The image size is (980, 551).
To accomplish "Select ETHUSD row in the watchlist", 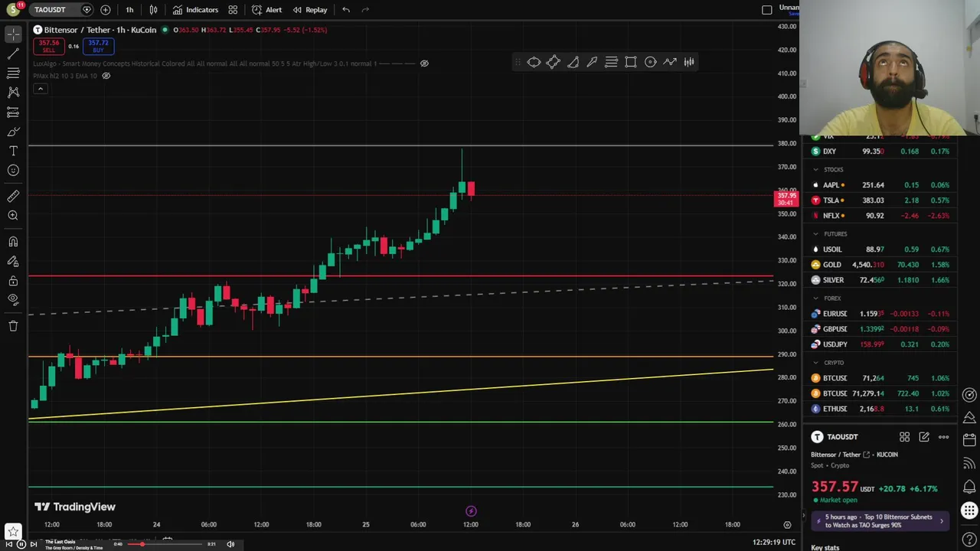I will pos(880,409).
